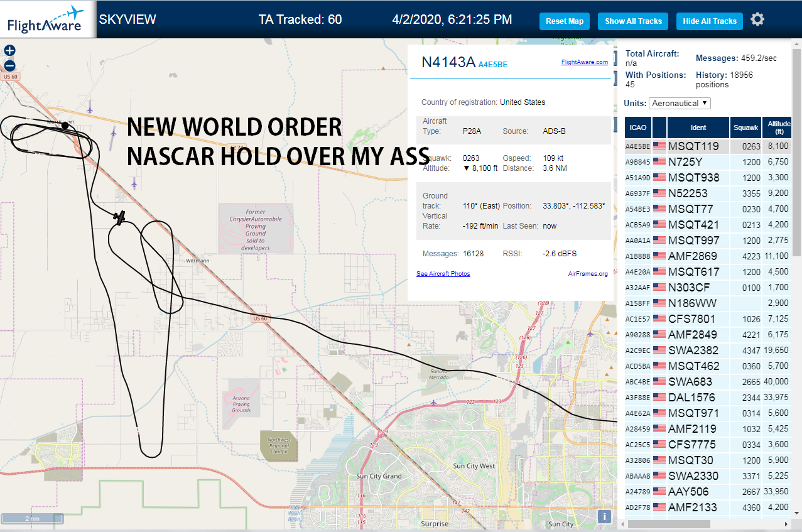This screenshot has height=532, width=802.
Task: Click the US flag in MSQT119 row
Action: click(x=659, y=146)
